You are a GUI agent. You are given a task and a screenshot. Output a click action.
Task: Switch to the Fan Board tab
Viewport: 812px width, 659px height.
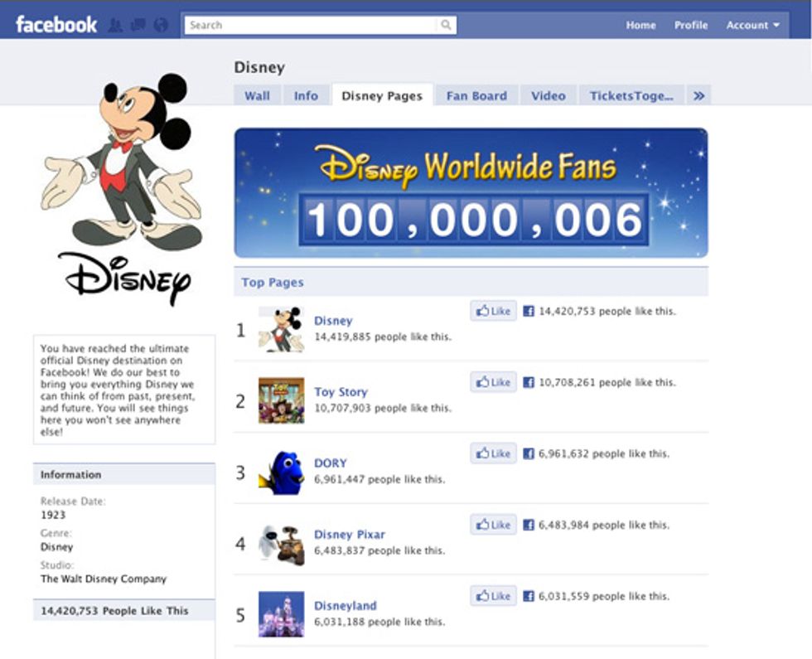476,96
